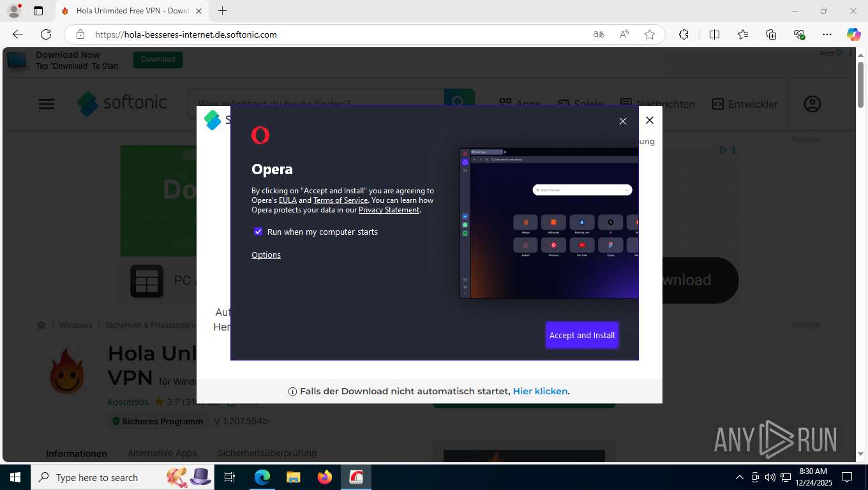Click the Accept and Install button
This screenshot has height=490, width=868.
(x=582, y=335)
